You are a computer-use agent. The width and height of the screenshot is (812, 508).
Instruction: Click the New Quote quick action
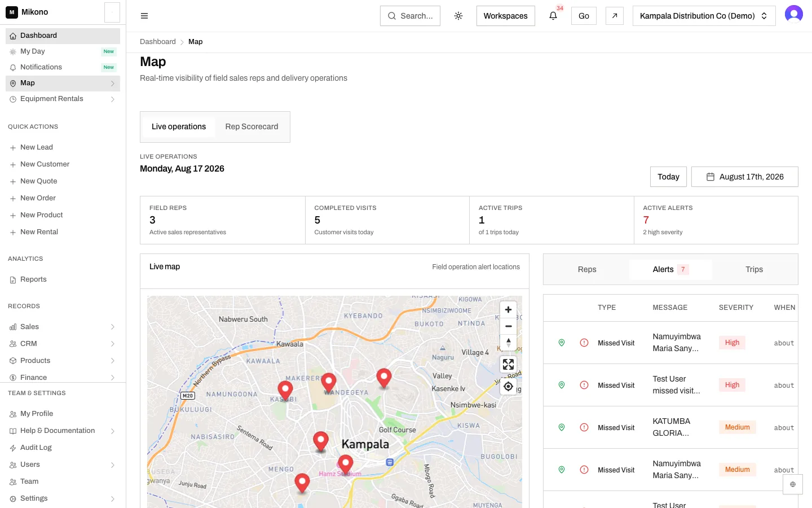[x=63, y=181]
